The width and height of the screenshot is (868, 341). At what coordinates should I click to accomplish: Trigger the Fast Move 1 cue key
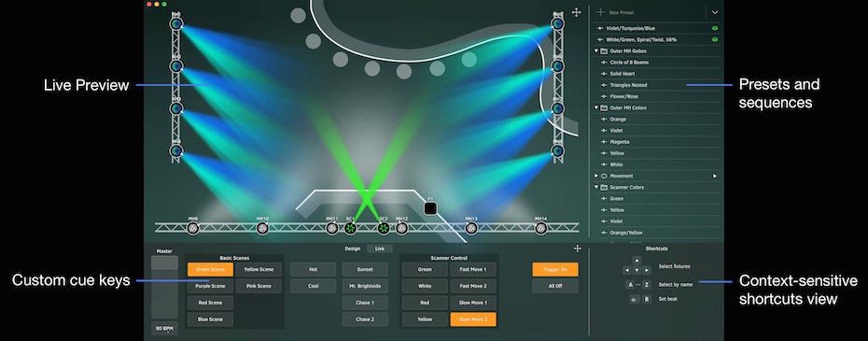pos(473,269)
